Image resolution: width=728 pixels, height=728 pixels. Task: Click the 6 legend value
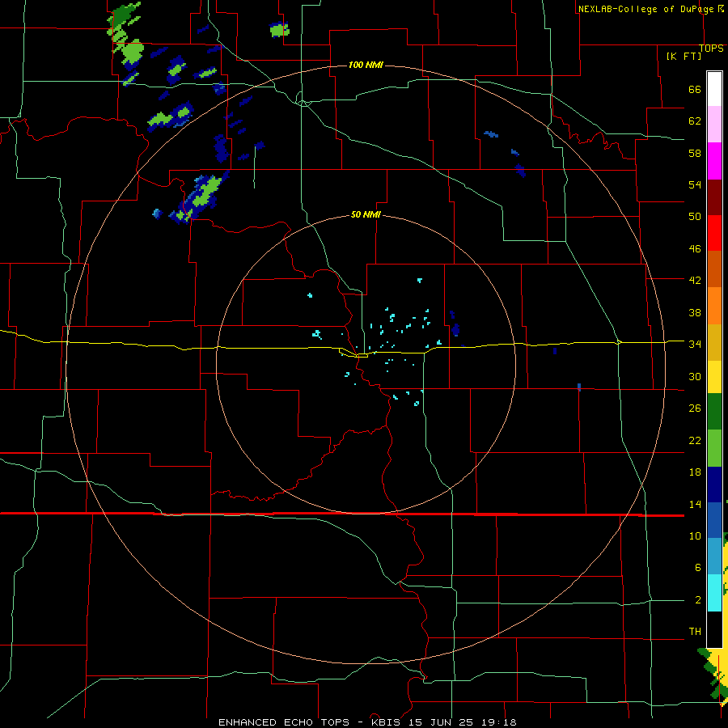(698, 568)
